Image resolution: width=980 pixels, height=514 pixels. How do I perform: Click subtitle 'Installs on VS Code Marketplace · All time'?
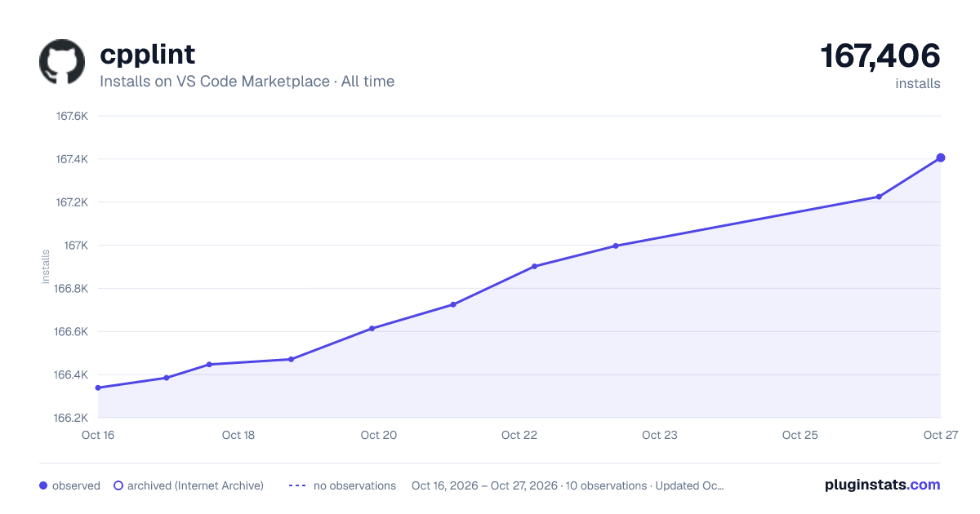point(247,82)
